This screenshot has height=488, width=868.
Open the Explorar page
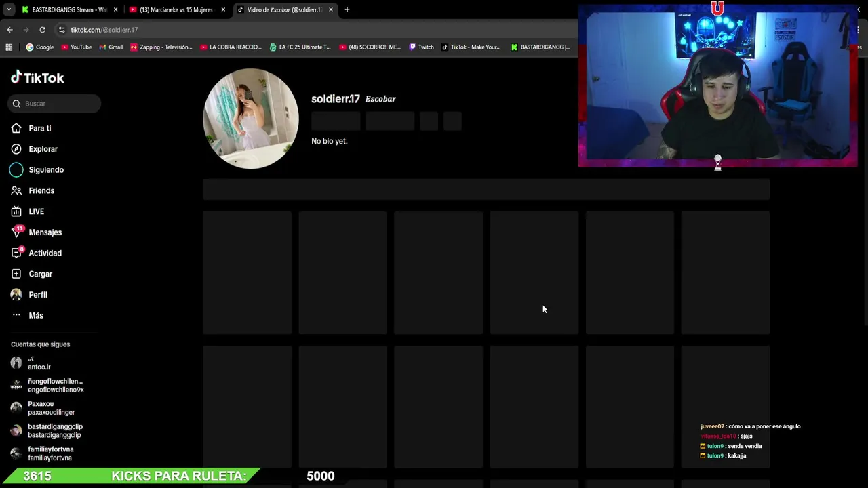tap(43, 149)
